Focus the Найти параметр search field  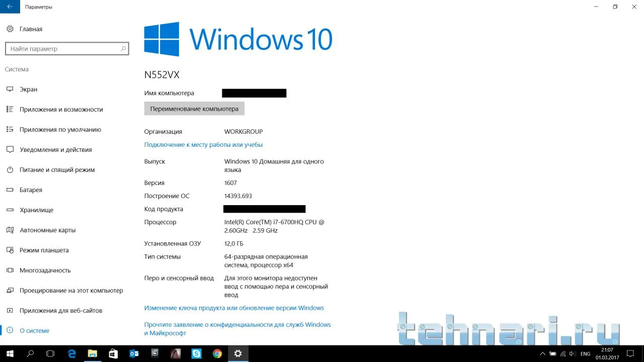(x=67, y=49)
